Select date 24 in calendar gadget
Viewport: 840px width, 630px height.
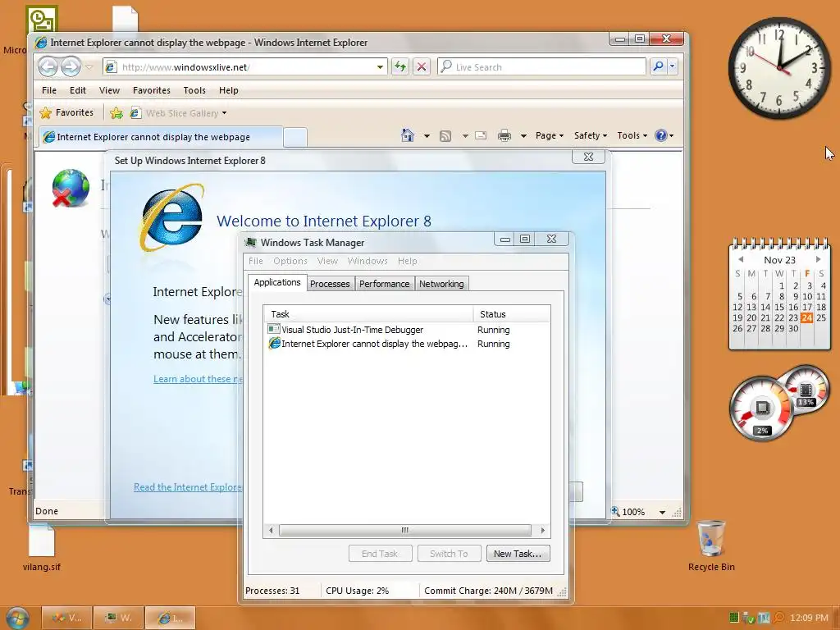coord(807,317)
